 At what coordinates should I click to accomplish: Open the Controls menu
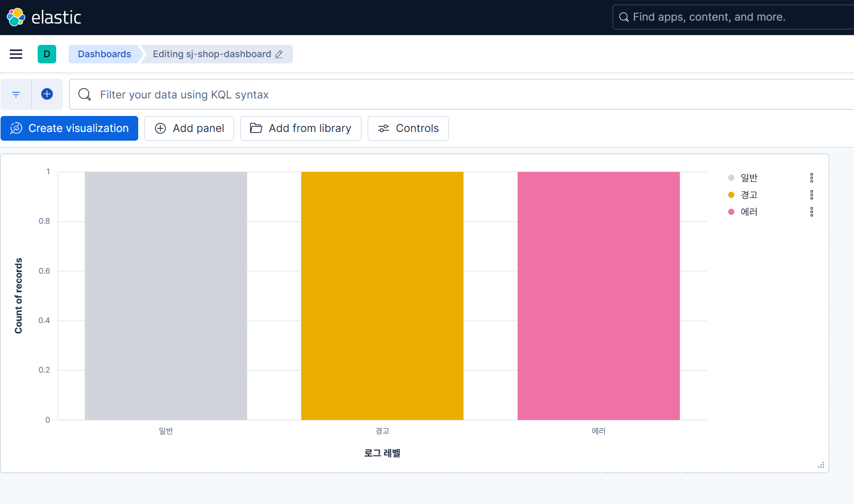(x=408, y=128)
